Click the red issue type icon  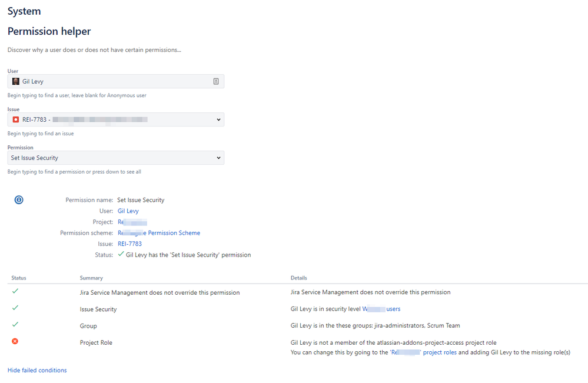point(16,119)
